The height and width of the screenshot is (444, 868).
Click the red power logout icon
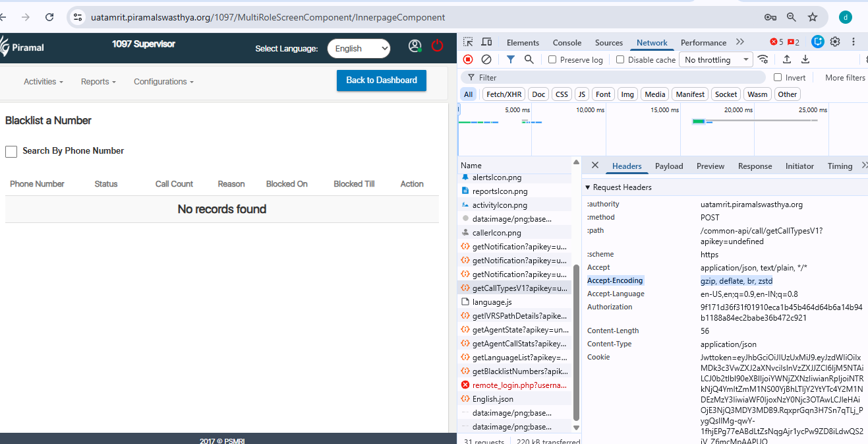pos(437,46)
